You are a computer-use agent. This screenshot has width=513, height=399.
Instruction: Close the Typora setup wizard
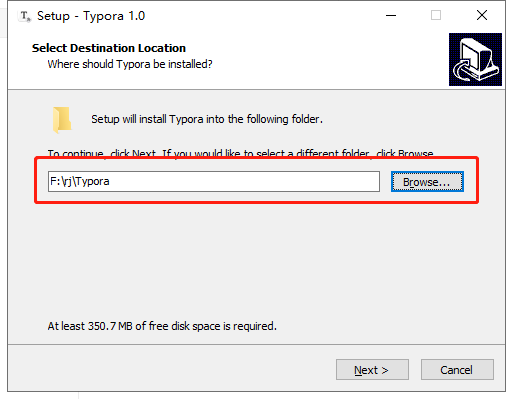(482, 15)
